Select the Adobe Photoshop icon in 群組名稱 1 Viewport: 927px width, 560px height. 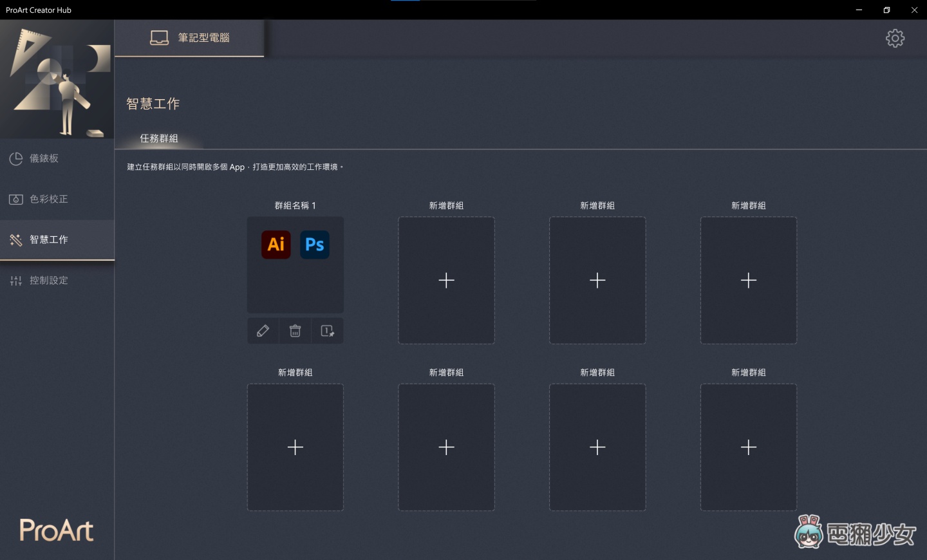point(315,245)
